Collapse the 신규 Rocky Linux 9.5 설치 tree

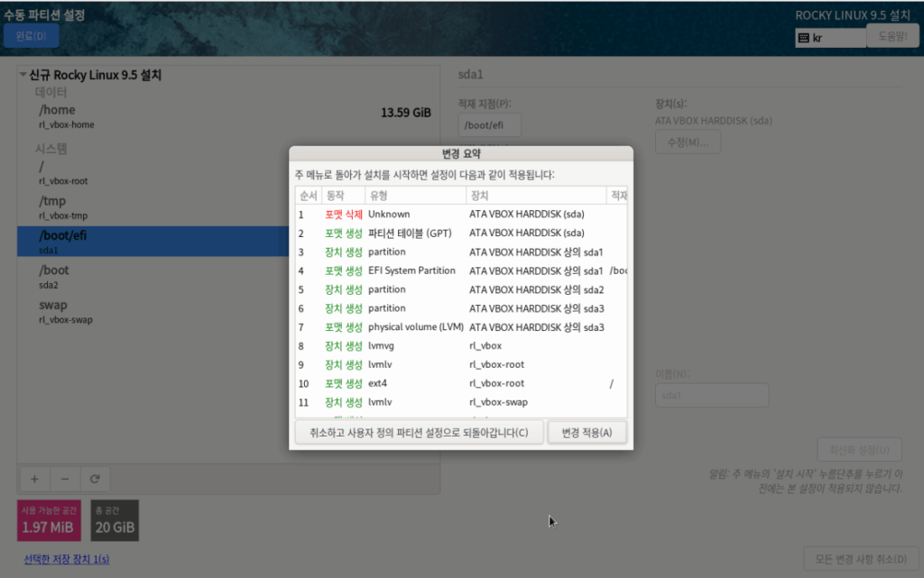(23, 75)
